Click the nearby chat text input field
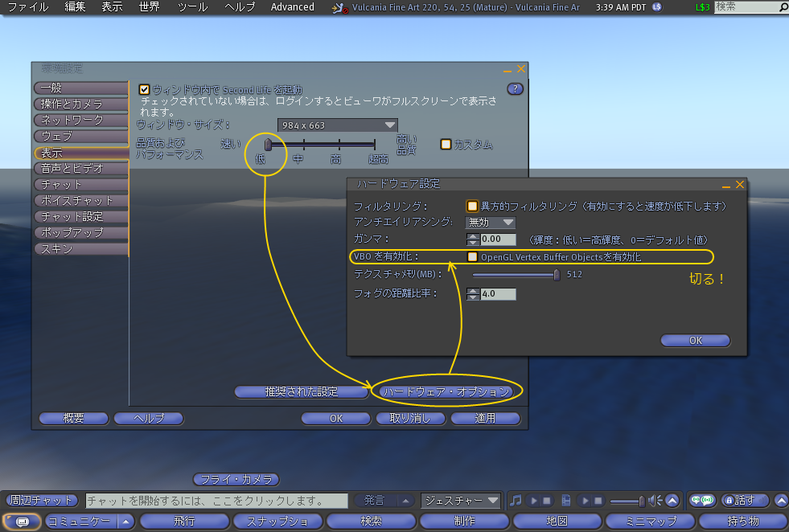This screenshot has height=532, width=789. [216, 500]
